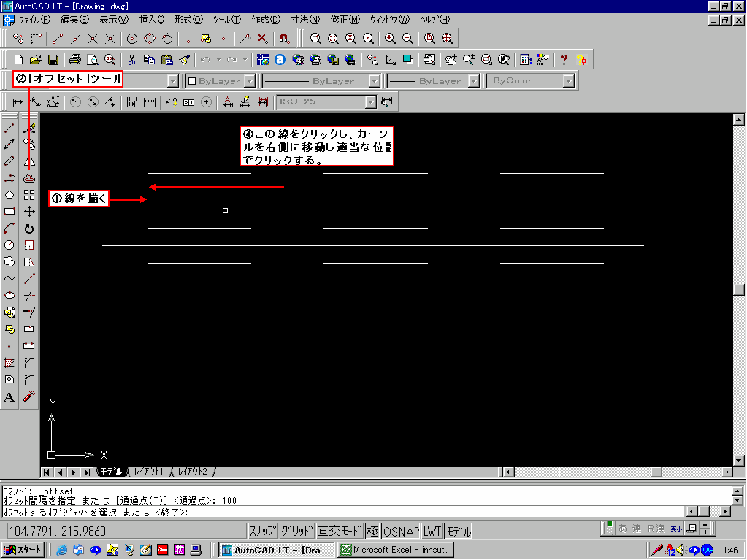The width and height of the screenshot is (747, 560).
Task: Select the Line draw tool
Action: (9, 128)
